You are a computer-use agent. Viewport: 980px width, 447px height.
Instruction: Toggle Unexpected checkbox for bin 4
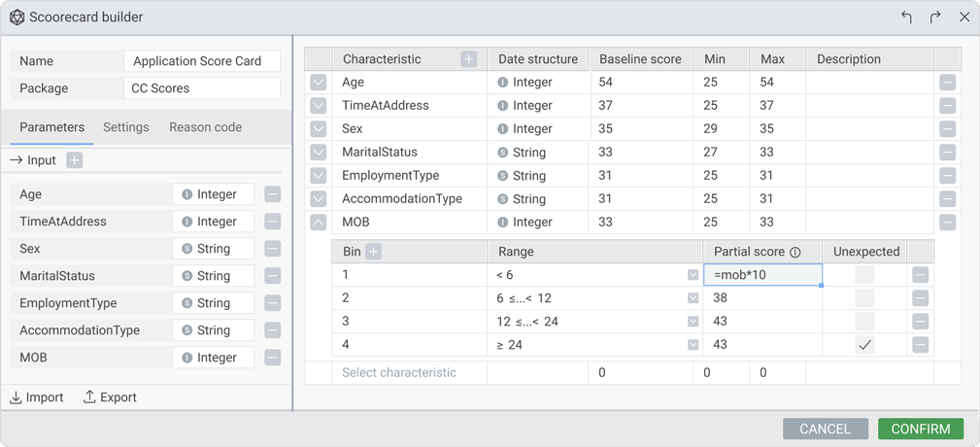pyautogui.click(x=864, y=345)
